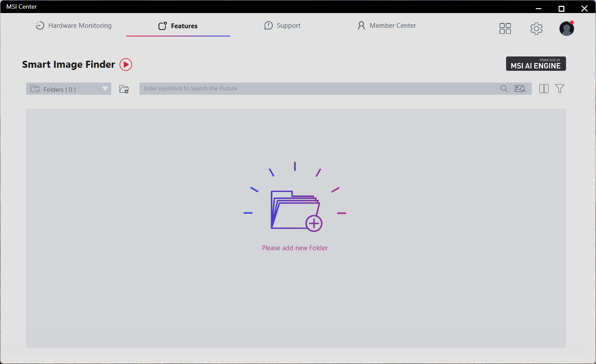Expand the Folders ( 0 ) dropdown
This screenshot has height=364, width=596.
(69, 89)
